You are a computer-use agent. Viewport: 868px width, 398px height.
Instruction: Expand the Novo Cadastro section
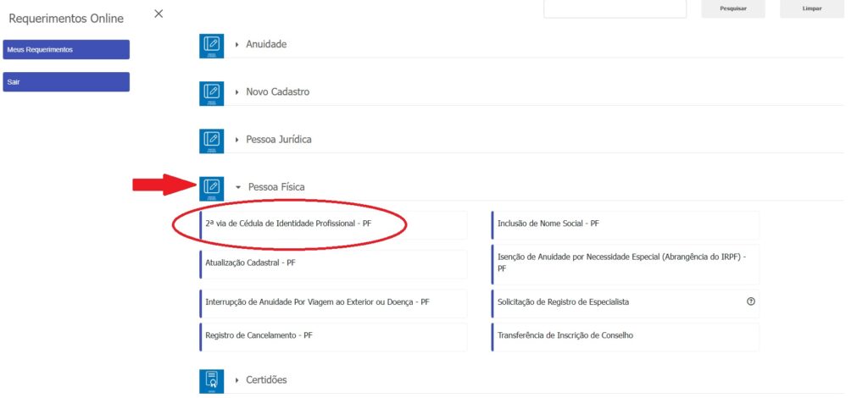[x=276, y=91]
